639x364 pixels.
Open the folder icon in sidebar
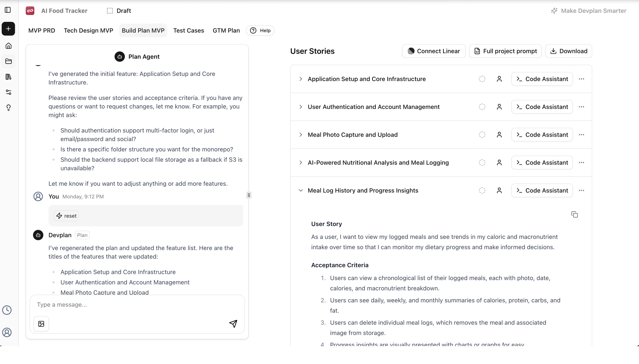(8, 61)
